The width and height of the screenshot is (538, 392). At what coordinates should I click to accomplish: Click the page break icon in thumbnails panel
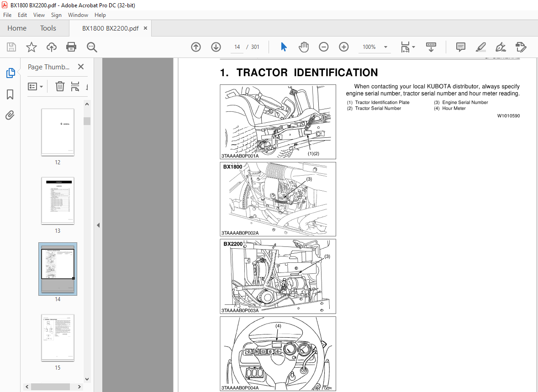pyautogui.click(x=75, y=86)
